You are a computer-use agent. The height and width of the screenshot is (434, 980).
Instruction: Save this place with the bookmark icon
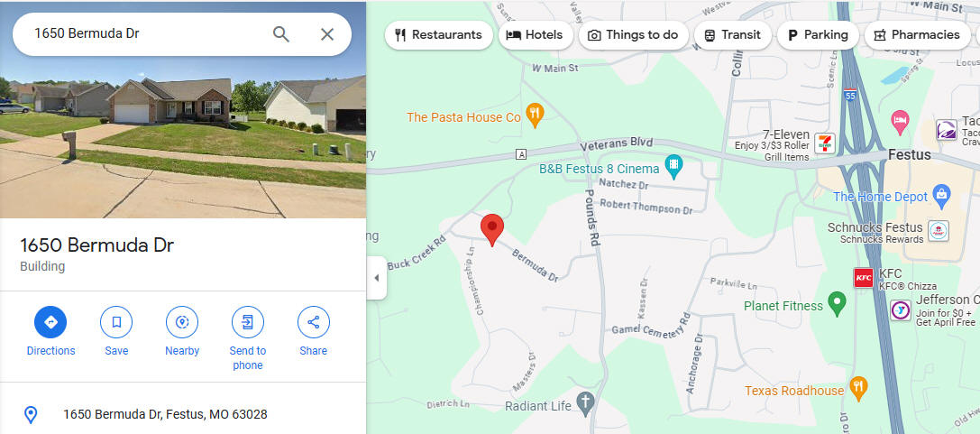click(x=116, y=322)
